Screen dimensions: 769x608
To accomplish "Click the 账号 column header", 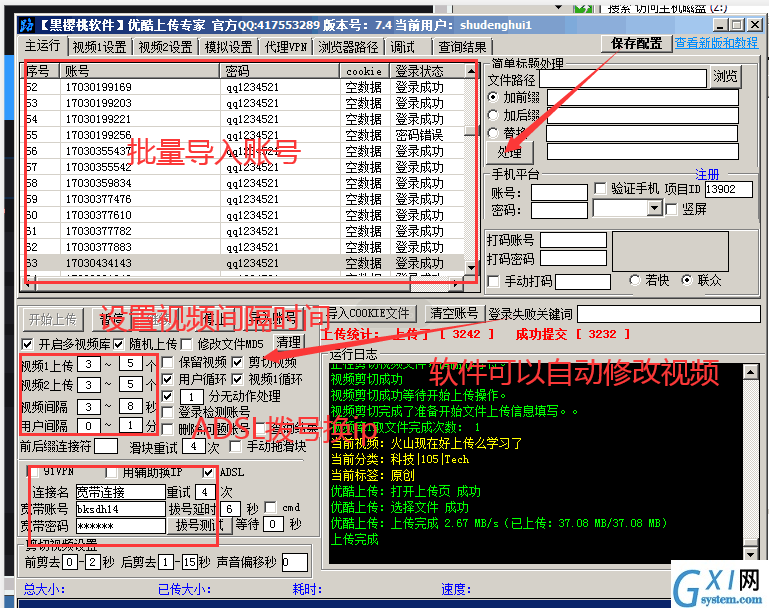I will (x=139, y=71).
